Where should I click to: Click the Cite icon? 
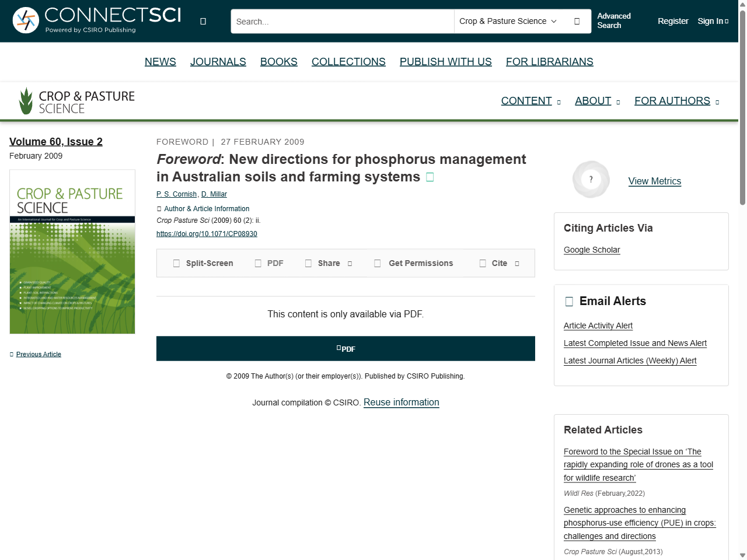pyautogui.click(x=483, y=264)
